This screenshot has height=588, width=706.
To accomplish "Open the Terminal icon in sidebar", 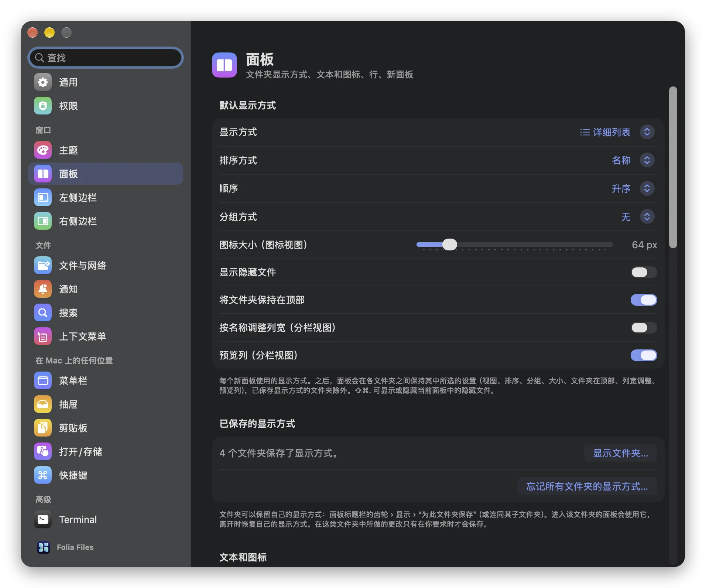I will [43, 520].
